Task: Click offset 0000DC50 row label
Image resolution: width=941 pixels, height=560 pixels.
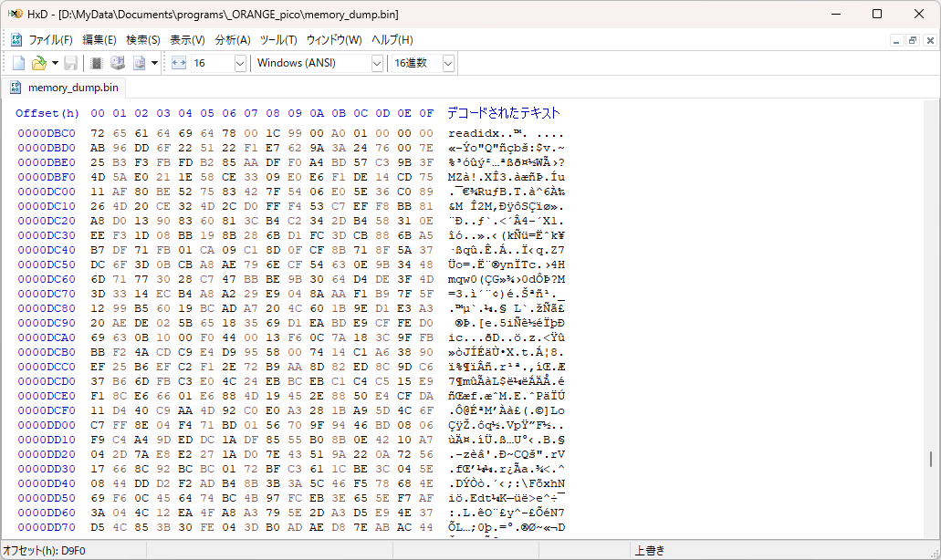Action: (x=47, y=264)
